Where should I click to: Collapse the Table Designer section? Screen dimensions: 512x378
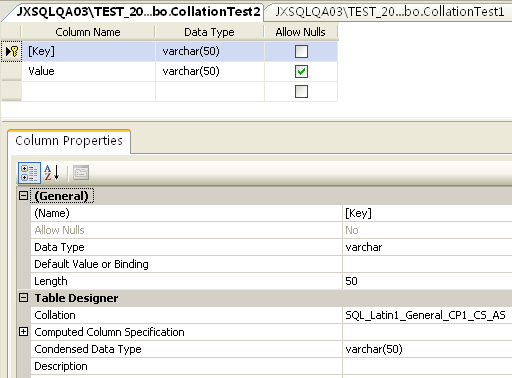[23, 298]
